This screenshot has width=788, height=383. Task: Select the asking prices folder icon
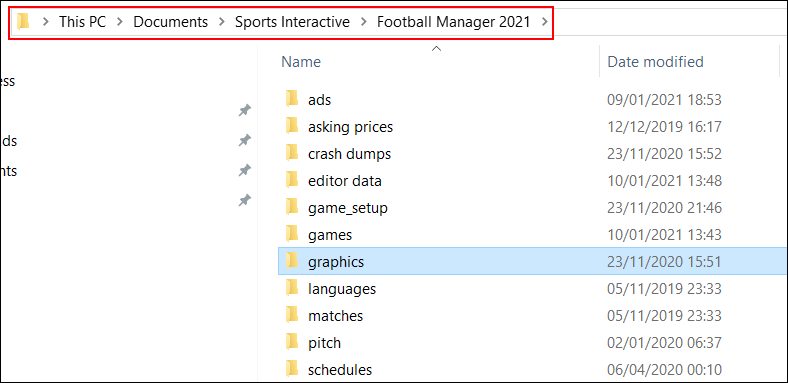click(x=292, y=126)
